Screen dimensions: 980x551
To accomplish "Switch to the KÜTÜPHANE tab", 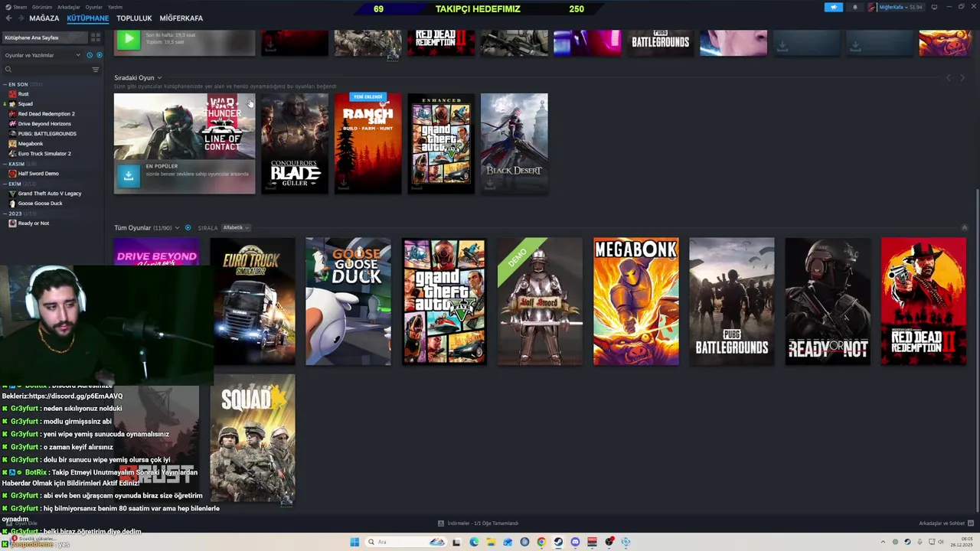I will coord(88,18).
